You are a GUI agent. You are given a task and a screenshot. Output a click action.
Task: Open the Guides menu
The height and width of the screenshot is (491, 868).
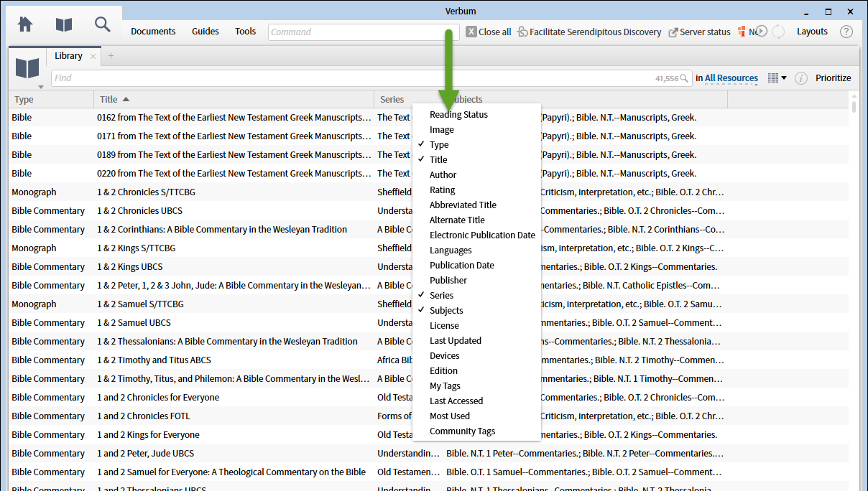[x=206, y=32]
